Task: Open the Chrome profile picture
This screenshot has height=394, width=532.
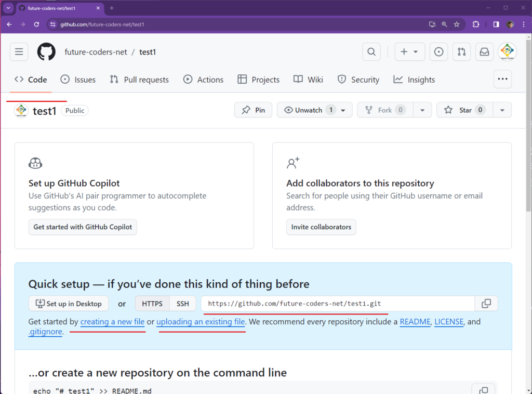Action: tap(510, 24)
